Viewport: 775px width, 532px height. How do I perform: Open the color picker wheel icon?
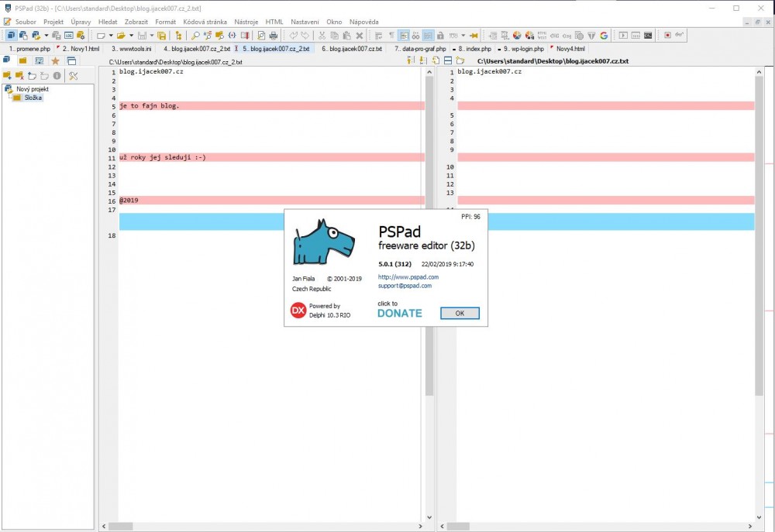[x=517, y=36]
